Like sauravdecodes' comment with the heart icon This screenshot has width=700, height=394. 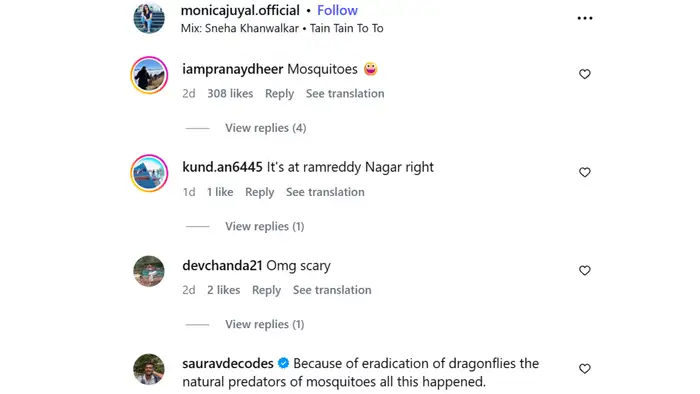[584, 369]
